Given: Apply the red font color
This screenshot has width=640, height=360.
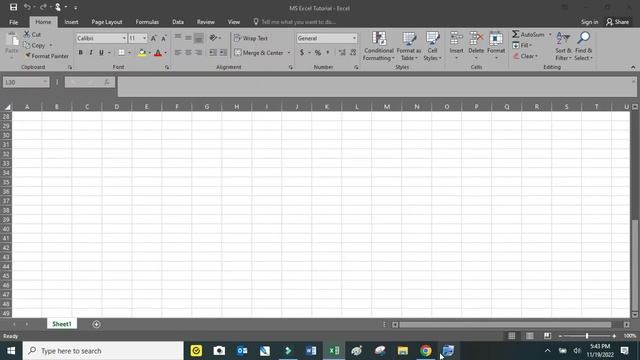Looking at the screenshot, I should coord(158,53).
